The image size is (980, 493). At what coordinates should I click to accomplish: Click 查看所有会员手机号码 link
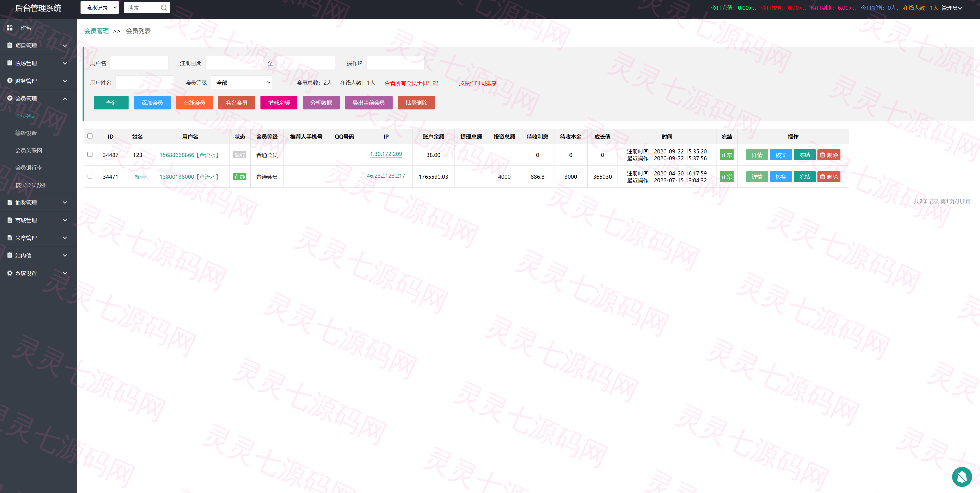pos(411,83)
